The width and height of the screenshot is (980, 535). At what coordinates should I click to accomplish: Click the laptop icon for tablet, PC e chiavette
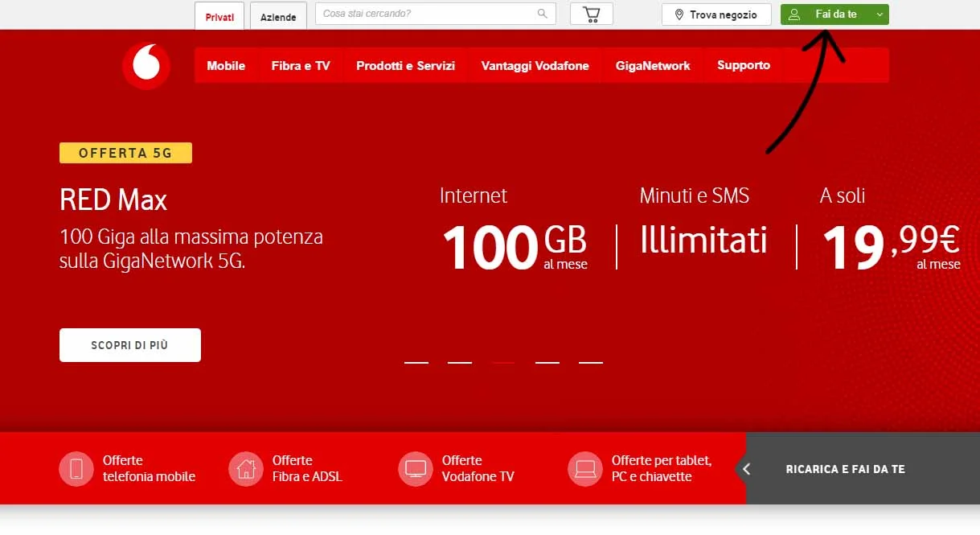click(585, 468)
